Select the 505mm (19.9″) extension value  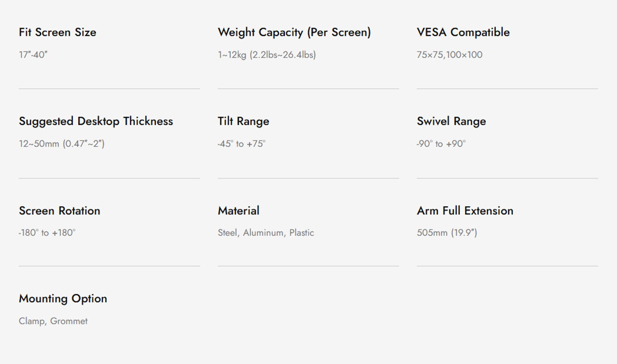point(447,233)
